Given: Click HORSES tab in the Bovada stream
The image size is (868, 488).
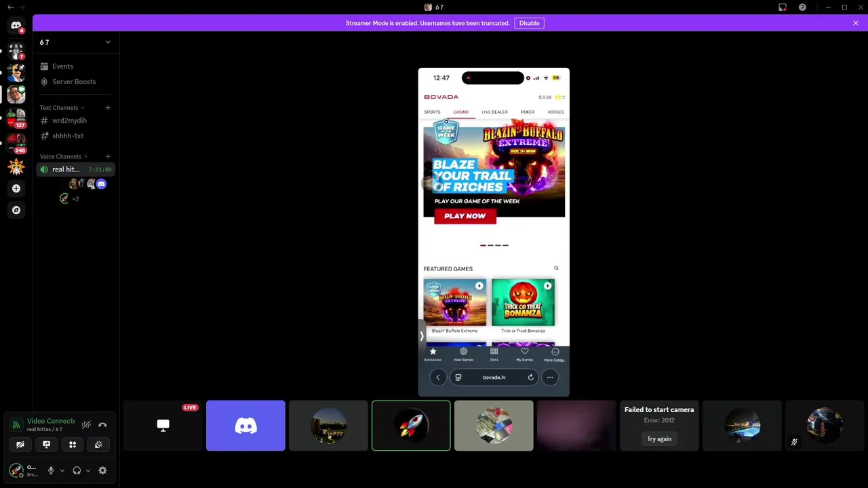Looking at the screenshot, I should pos(555,112).
